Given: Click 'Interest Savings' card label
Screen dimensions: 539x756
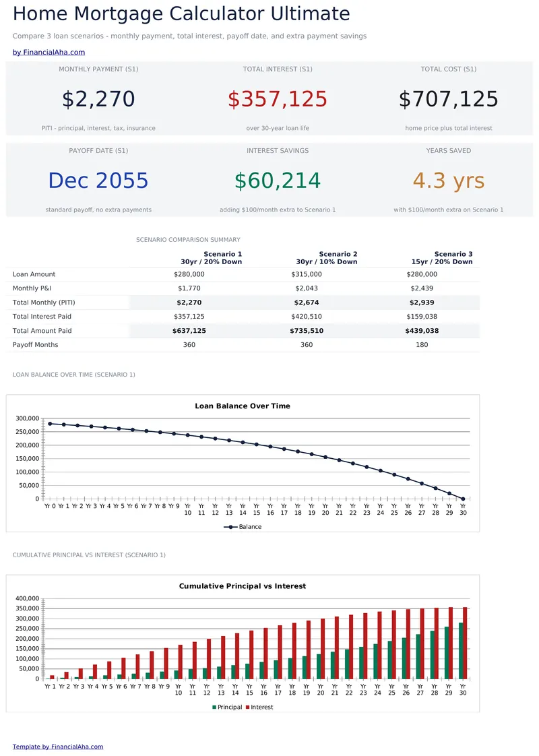Looking at the screenshot, I should point(278,150).
